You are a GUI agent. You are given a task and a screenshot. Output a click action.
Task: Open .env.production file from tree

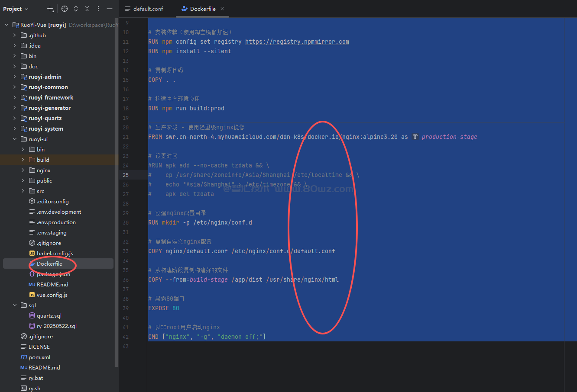pos(56,222)
